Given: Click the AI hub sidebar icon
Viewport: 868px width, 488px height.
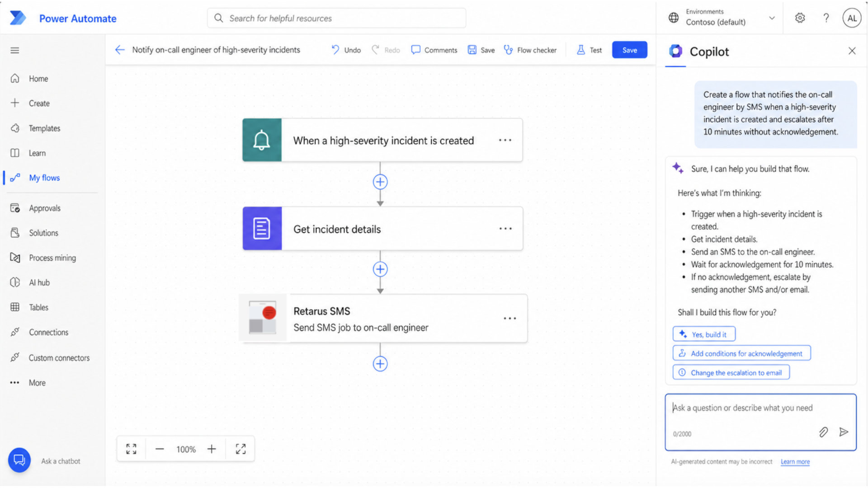Looking at the screenshot, I should [x=15, y=282].
